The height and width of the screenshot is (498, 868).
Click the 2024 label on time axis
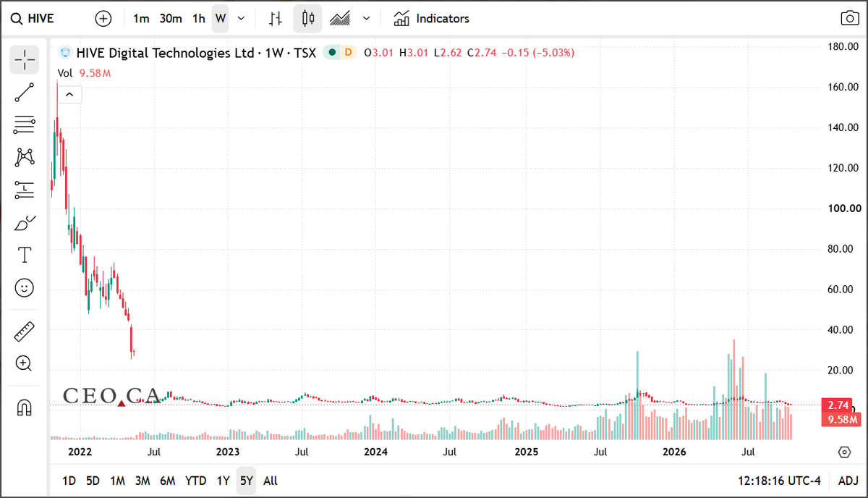click(376, 452)
